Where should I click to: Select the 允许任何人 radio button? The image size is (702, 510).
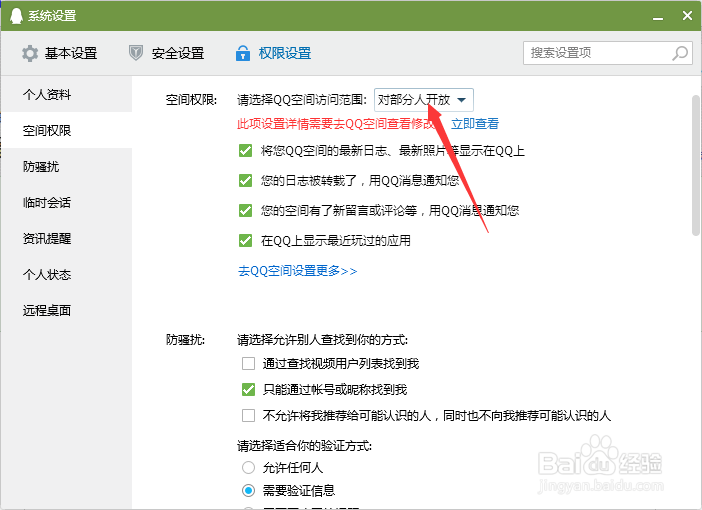pos(248,468)
